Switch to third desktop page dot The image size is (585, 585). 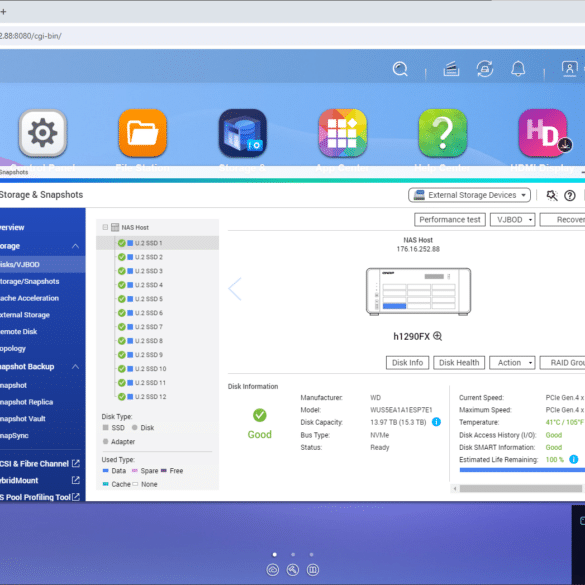311,554
